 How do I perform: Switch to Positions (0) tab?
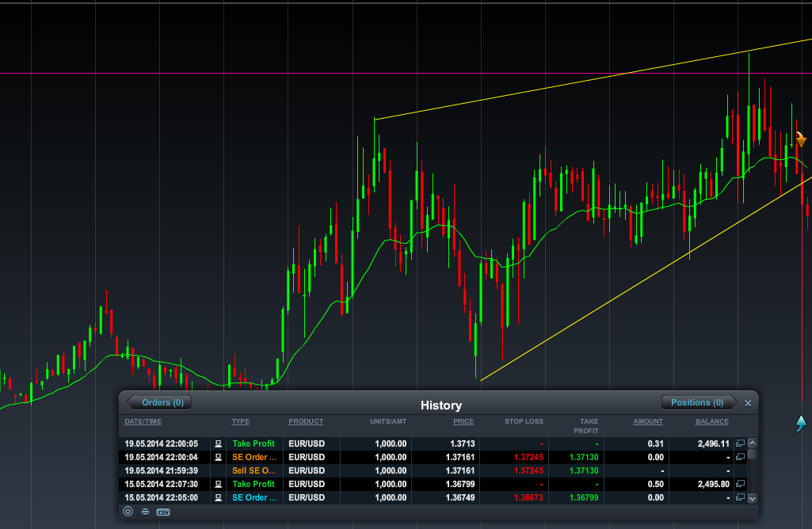pyautogui.click(x=697, y=402)
